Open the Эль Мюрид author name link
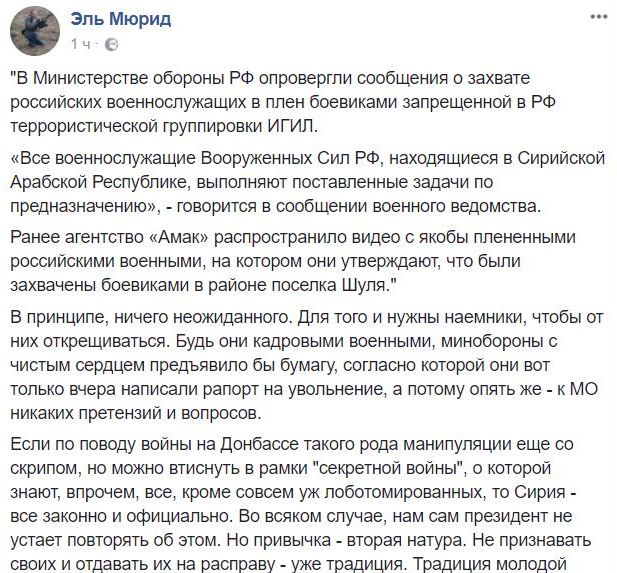The height and width of the screenshot is (573, 617). tap(121, 19)
